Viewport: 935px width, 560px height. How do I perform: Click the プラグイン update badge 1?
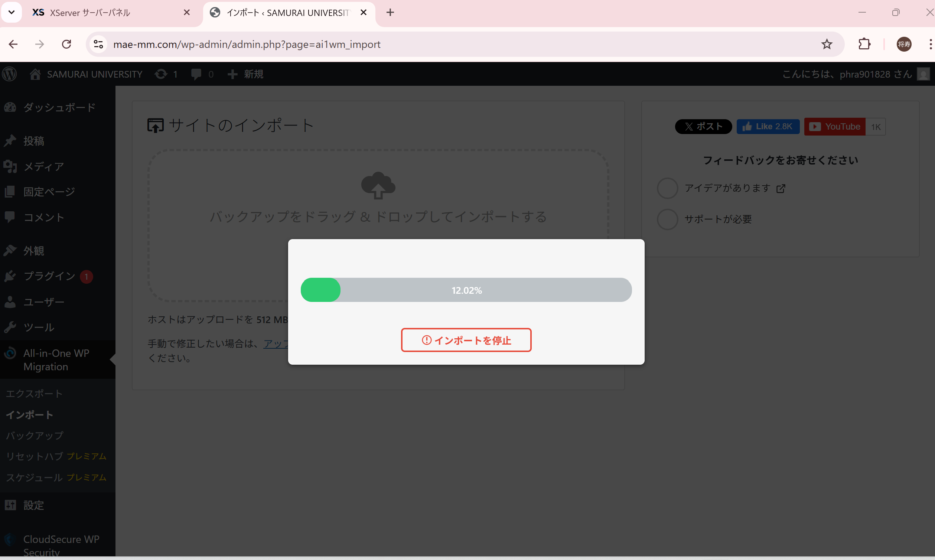87,277
